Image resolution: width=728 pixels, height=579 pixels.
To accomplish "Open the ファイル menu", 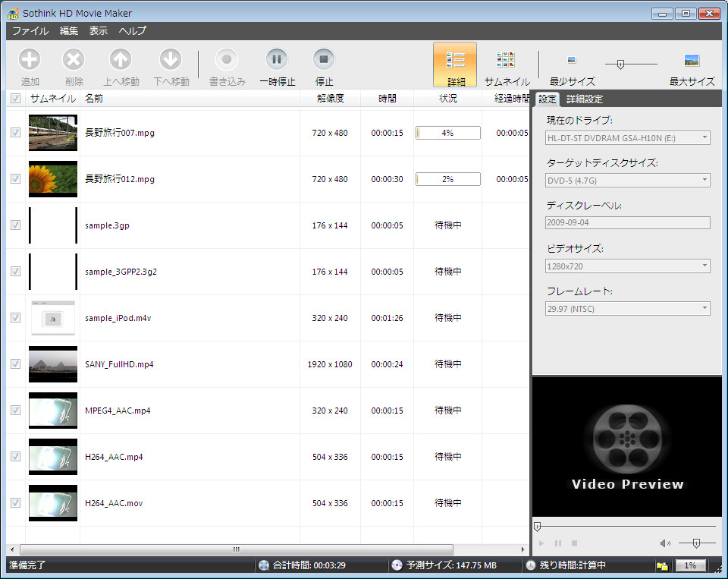I will [x=30, y=30].
